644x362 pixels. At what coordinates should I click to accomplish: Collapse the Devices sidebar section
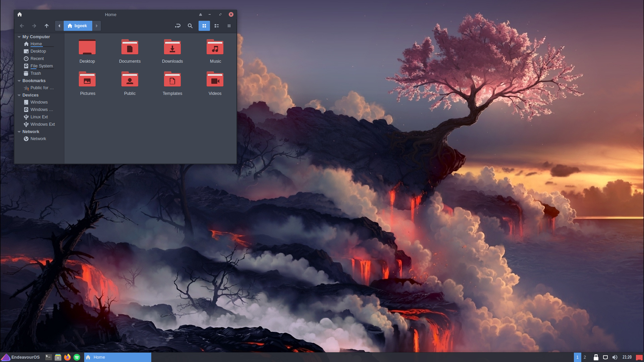19,95
